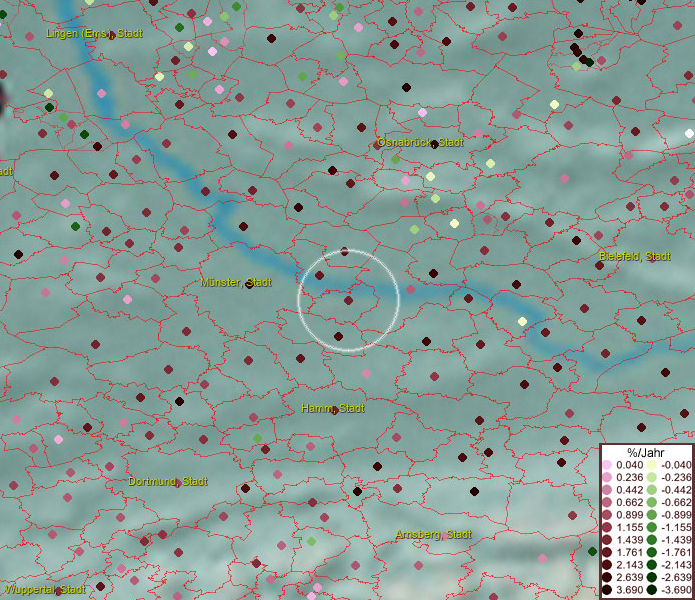Click the 0.899 legend color dot
The height and width of the screenshot is (600, 695).
(x=607, y=515)
